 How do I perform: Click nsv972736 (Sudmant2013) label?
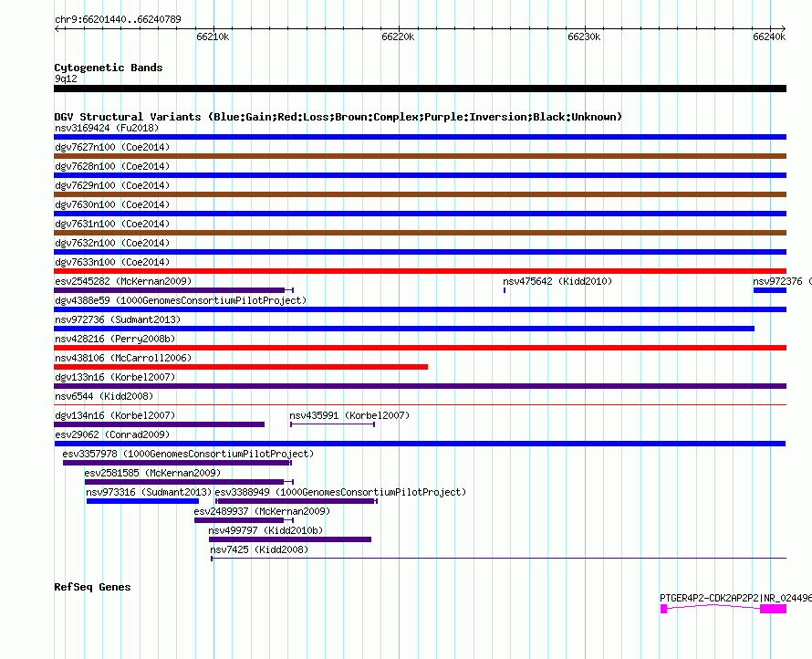(118, 319)
